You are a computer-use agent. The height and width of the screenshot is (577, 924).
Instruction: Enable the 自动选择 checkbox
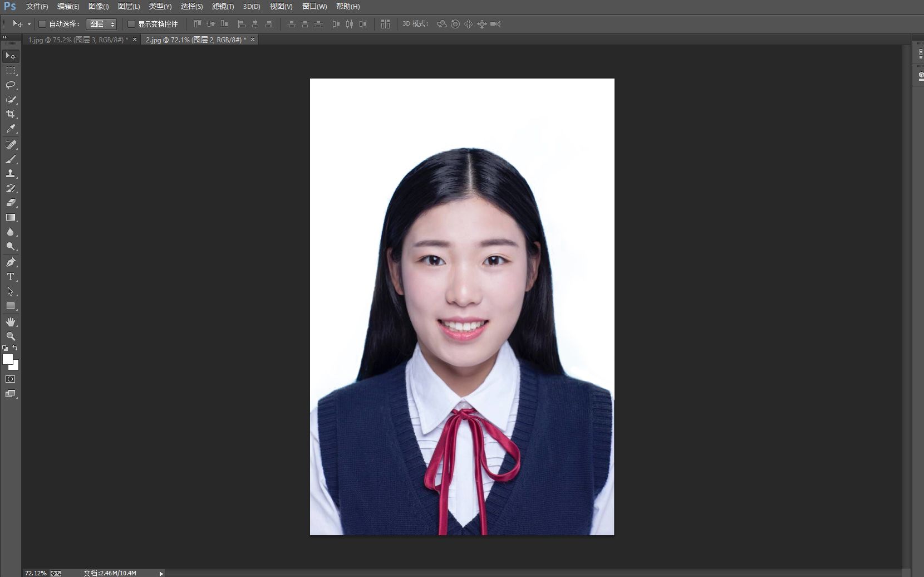click(x=42, y=24)
